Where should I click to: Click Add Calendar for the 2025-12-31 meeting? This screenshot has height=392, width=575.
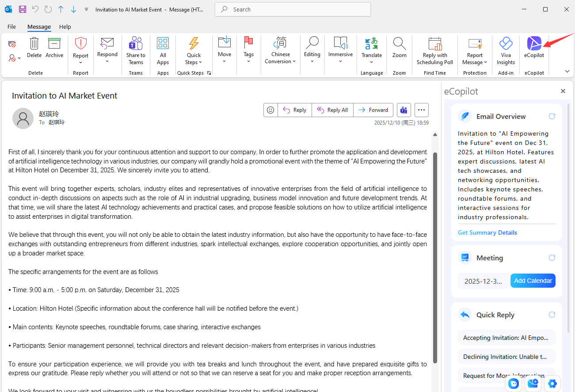533,280
